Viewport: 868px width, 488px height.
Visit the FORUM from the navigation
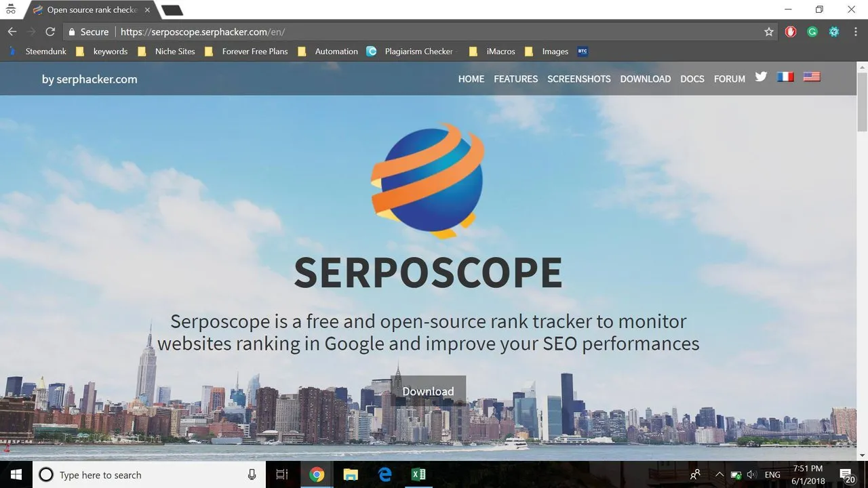[x=730, y=79]
